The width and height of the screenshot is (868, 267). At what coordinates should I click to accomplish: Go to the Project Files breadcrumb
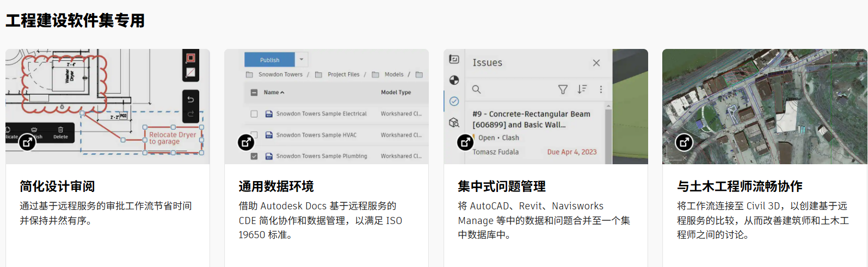343,74
